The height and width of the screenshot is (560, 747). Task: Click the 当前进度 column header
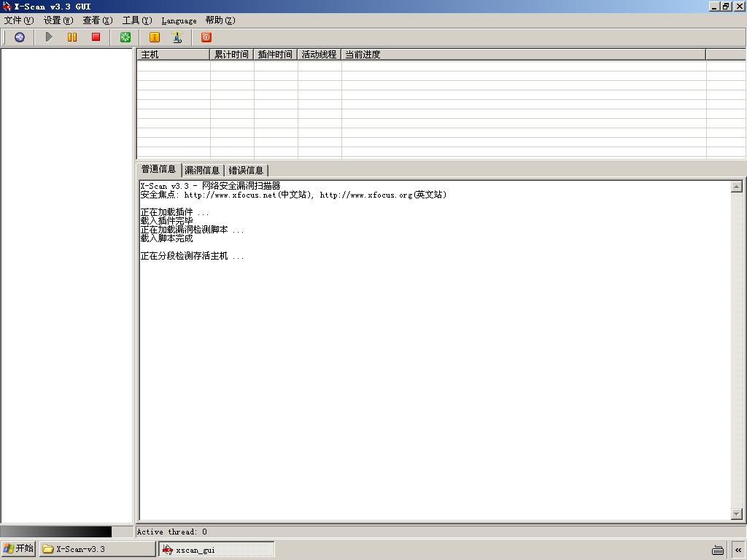click(524, 54)
